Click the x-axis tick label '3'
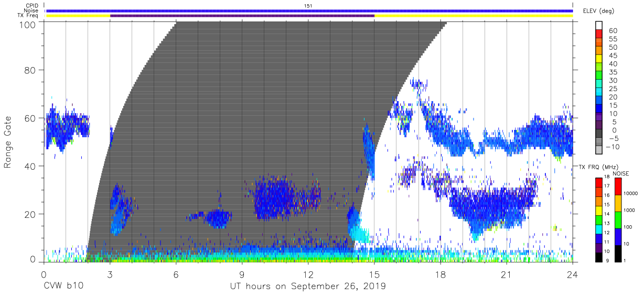This screenshot has height=297, width=644. [x=110, y=274]
